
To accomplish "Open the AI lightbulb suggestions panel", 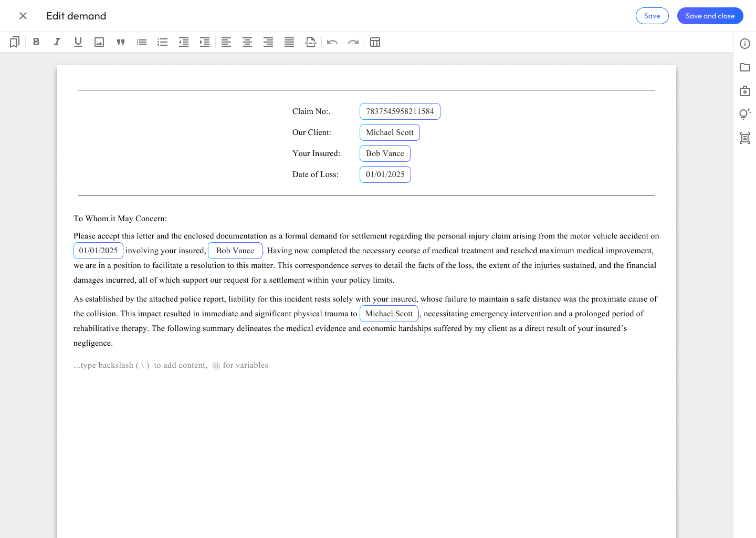I will 745,114.
